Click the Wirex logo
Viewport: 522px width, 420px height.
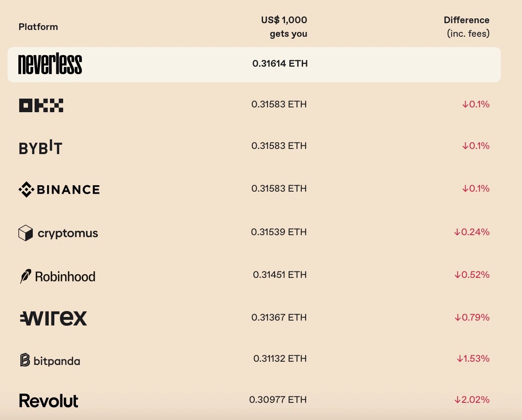pos(54,318)
